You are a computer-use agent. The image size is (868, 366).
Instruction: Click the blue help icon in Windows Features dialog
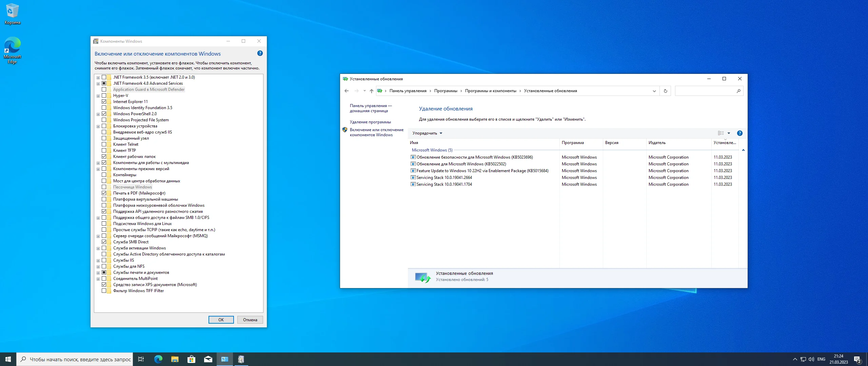pyautogui.click(x=260, y=53)
